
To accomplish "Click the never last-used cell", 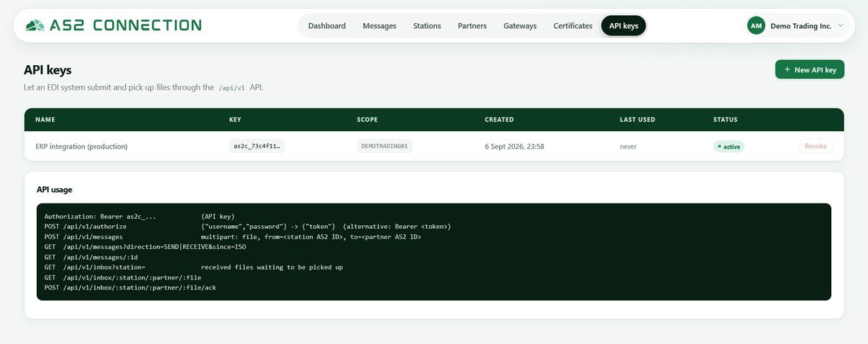I will 629,146.
